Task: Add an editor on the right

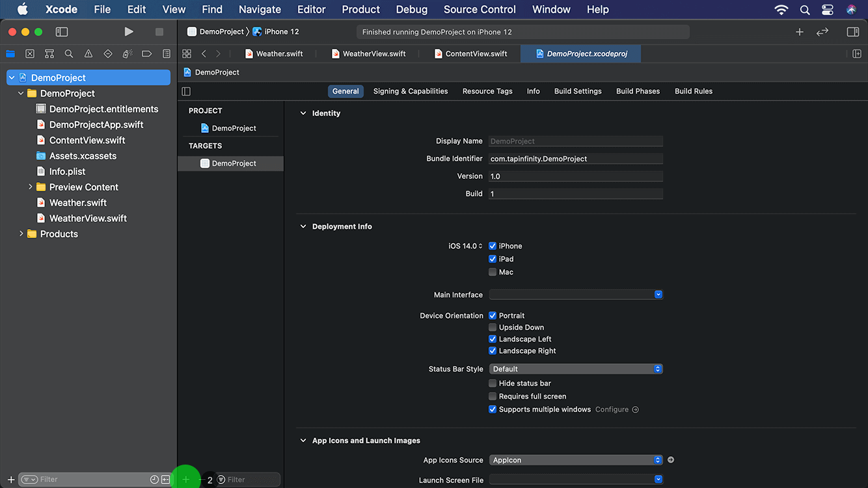Action: (857, 53)
